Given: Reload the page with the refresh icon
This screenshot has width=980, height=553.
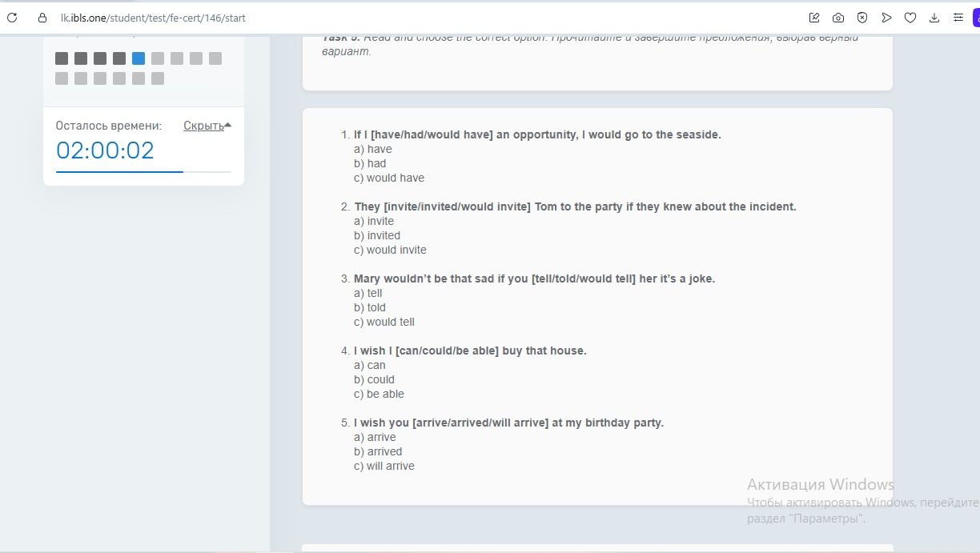Looking at the screenshot, I should pos(12,18).
